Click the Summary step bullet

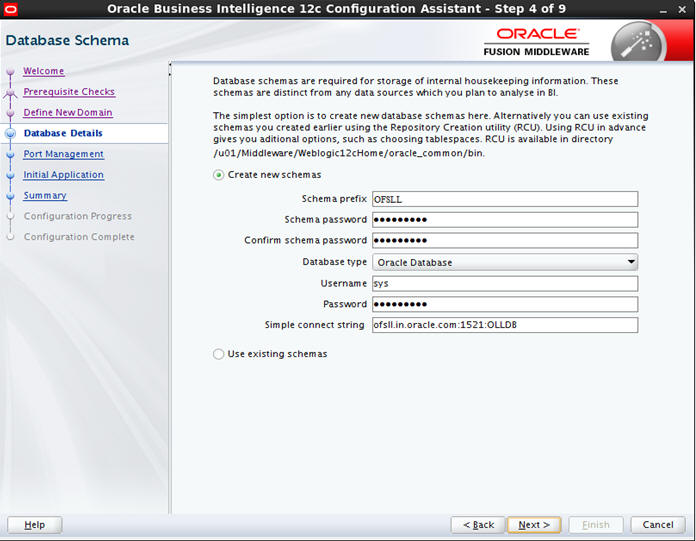pyautogui.click(x=11, y=196)
